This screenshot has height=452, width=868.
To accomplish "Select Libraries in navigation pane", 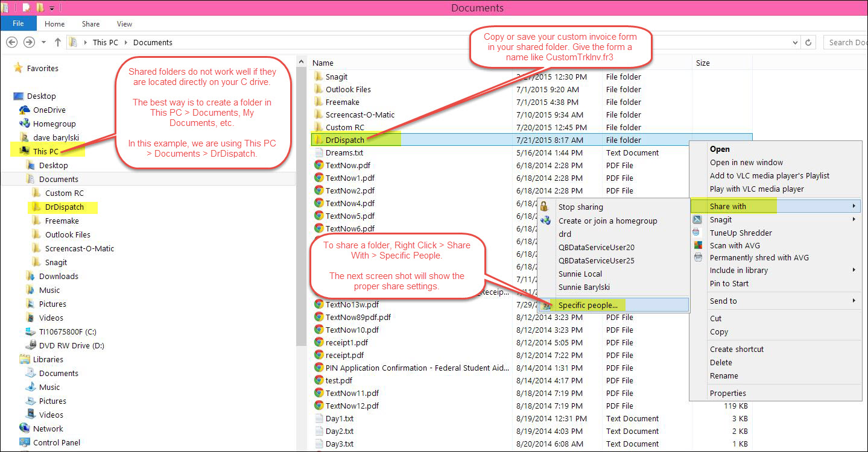I will (x=48, y=359).
